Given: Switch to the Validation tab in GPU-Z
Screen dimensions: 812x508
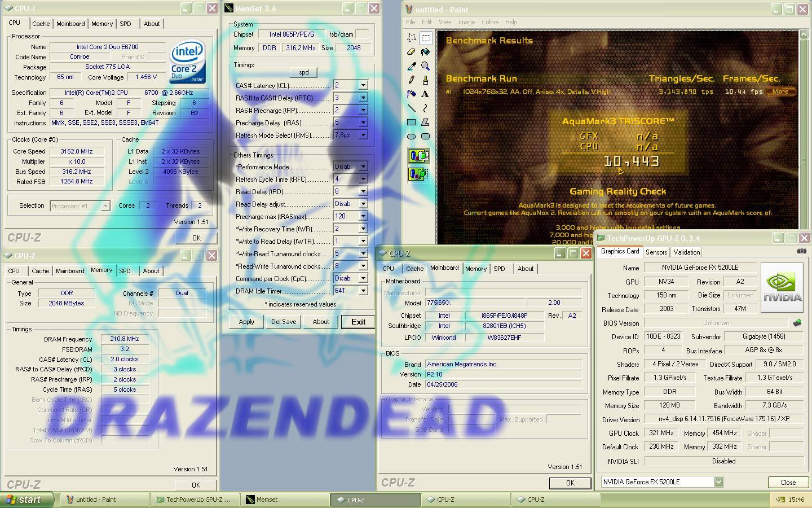Looking at the screenshot, I should pos(686,252).
